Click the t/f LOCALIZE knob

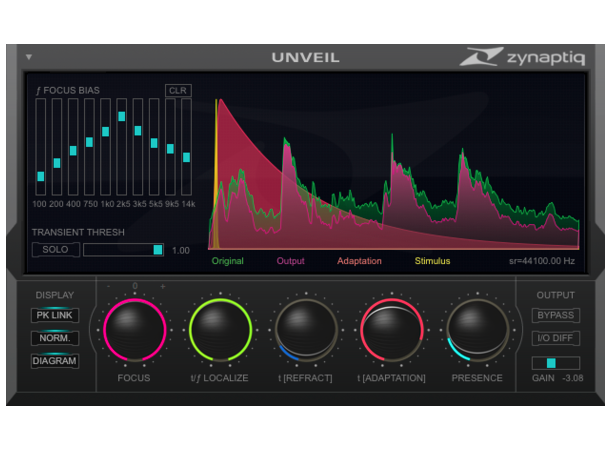coord(221,330)
